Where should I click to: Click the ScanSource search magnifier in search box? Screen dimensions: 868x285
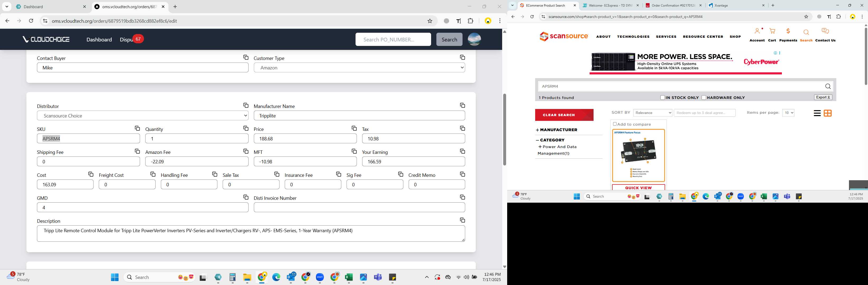click(828, 87)
